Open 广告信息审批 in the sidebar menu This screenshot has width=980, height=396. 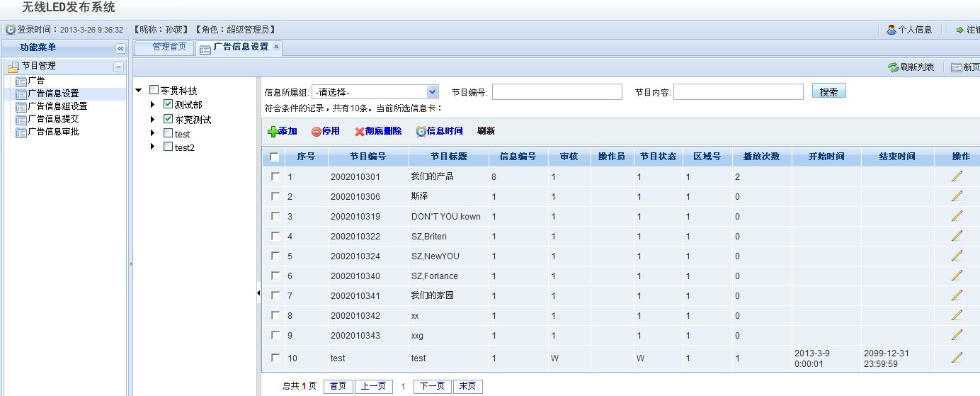tap(53, 132)
